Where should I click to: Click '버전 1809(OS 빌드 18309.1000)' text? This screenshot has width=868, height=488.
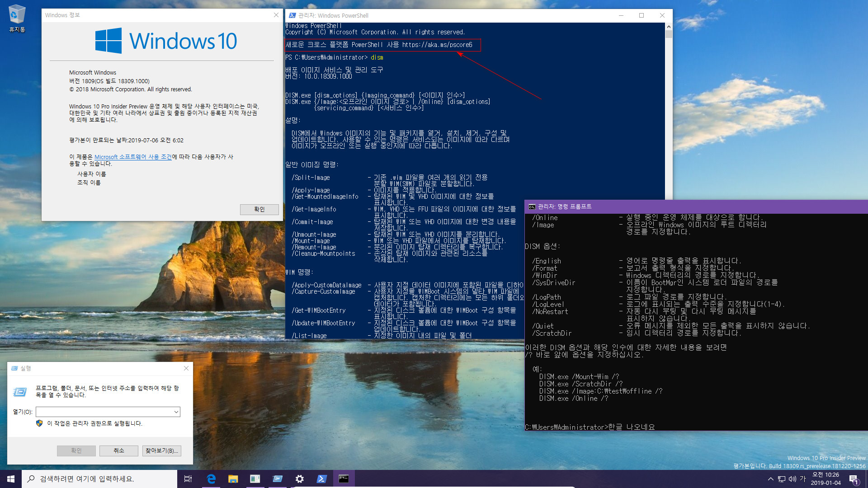point(109,81)
